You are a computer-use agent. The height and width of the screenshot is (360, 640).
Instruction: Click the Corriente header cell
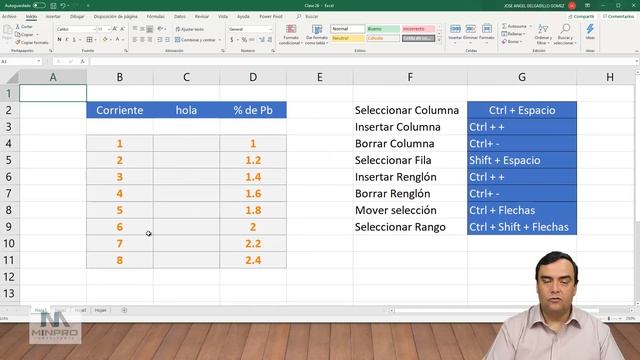[x=120, y=110]
